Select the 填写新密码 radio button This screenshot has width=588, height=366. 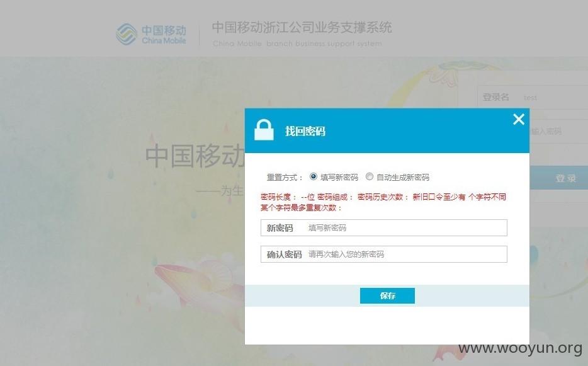313,176
